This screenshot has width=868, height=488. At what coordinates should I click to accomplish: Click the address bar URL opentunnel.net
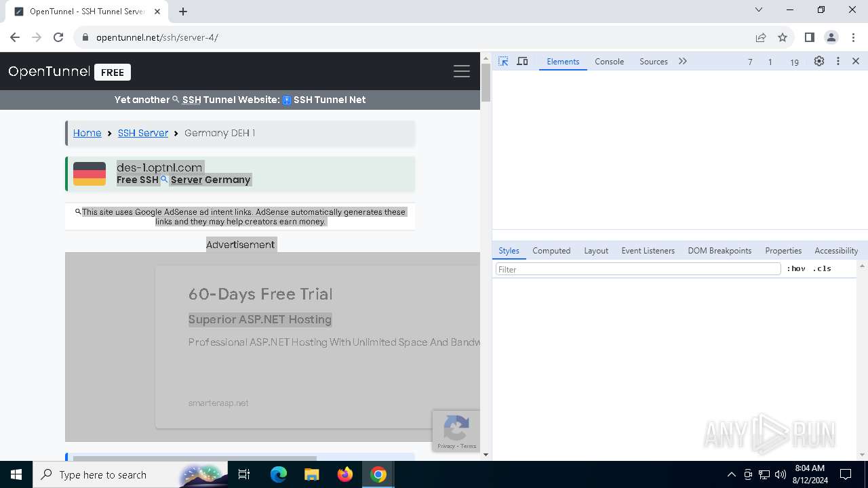(157, 37)
